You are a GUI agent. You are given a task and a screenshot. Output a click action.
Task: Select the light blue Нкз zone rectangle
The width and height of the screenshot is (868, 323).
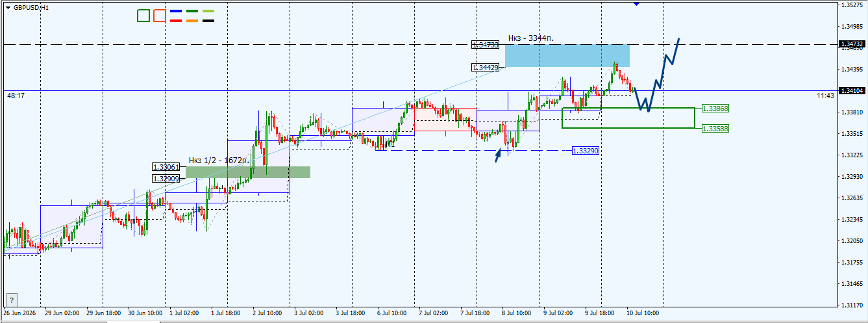point(567,56)
